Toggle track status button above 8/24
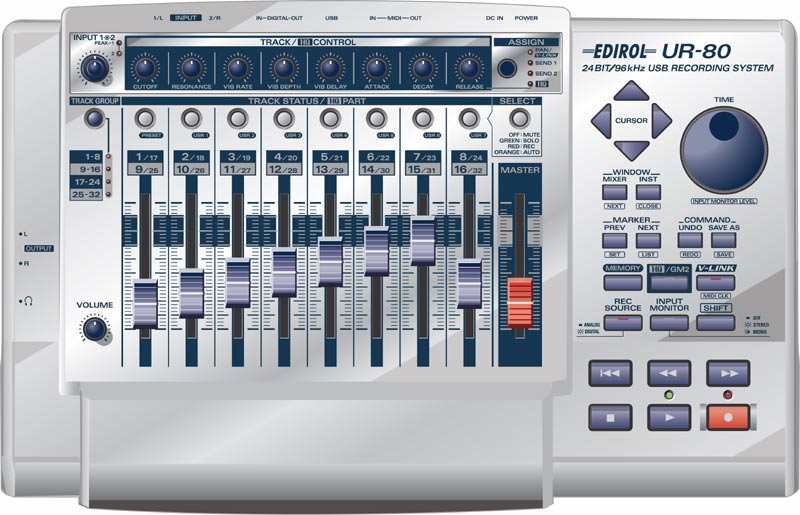 click(469, 119)
